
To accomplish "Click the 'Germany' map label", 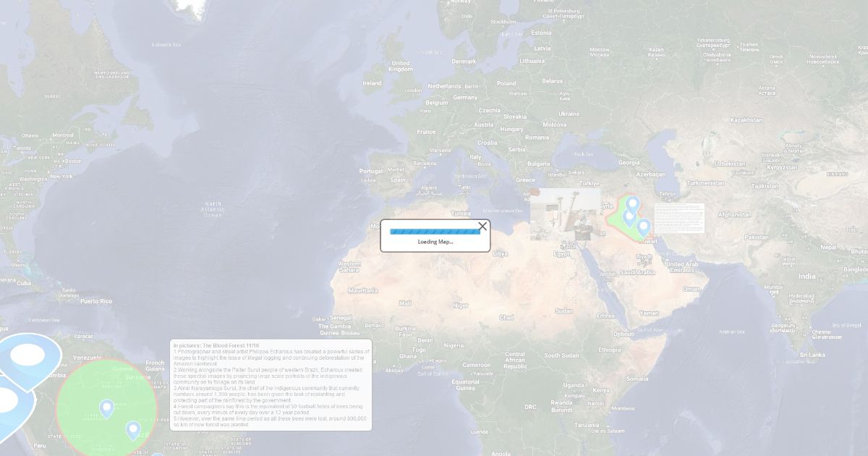I will pyautogui.click(x=465, y=97).
